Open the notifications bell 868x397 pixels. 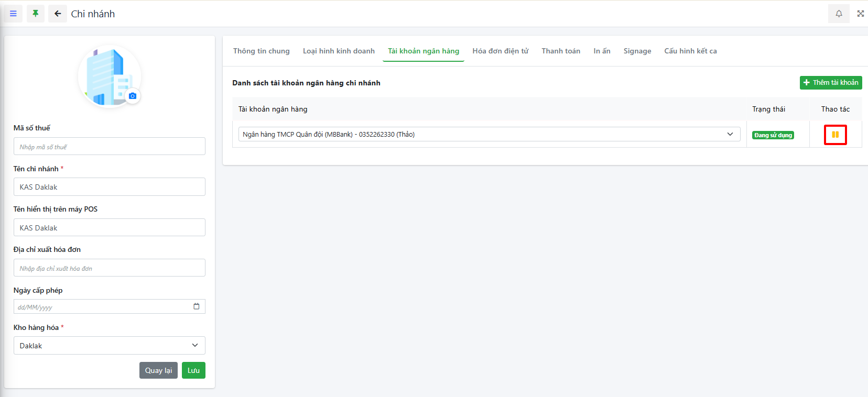pos(839,14)
